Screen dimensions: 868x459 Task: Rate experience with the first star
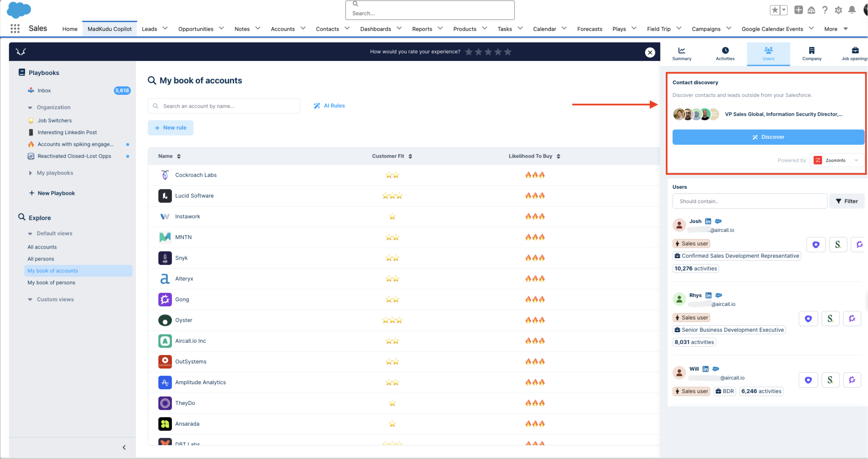coord(469,52)
